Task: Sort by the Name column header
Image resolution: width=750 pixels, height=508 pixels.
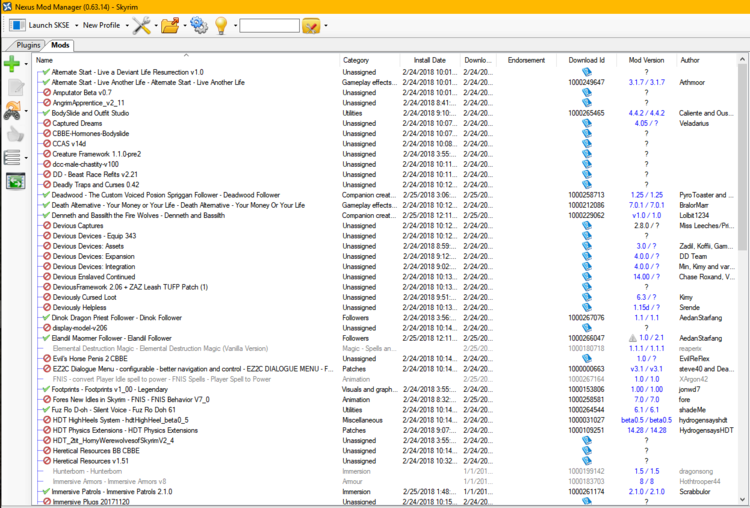Action: (x=187, y=60)
